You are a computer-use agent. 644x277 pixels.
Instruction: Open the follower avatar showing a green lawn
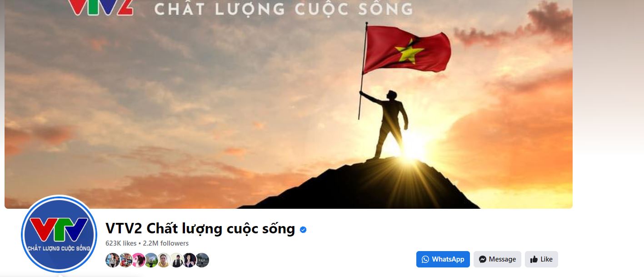(151, 260)
